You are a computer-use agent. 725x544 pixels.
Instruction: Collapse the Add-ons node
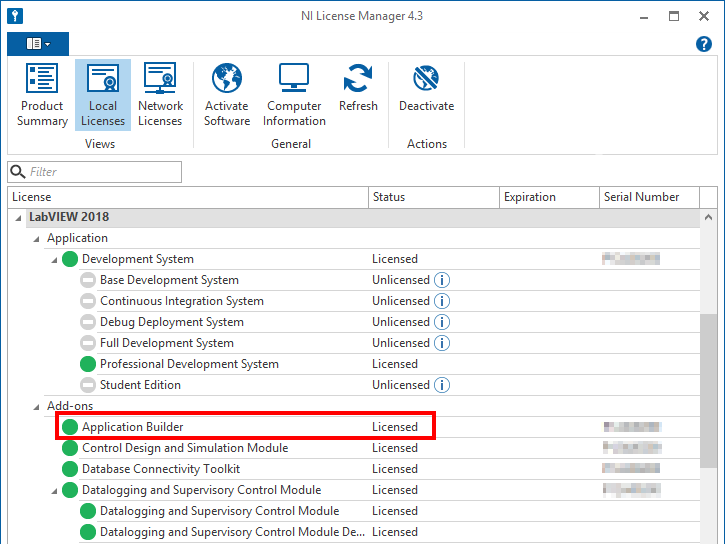[36, 407]
